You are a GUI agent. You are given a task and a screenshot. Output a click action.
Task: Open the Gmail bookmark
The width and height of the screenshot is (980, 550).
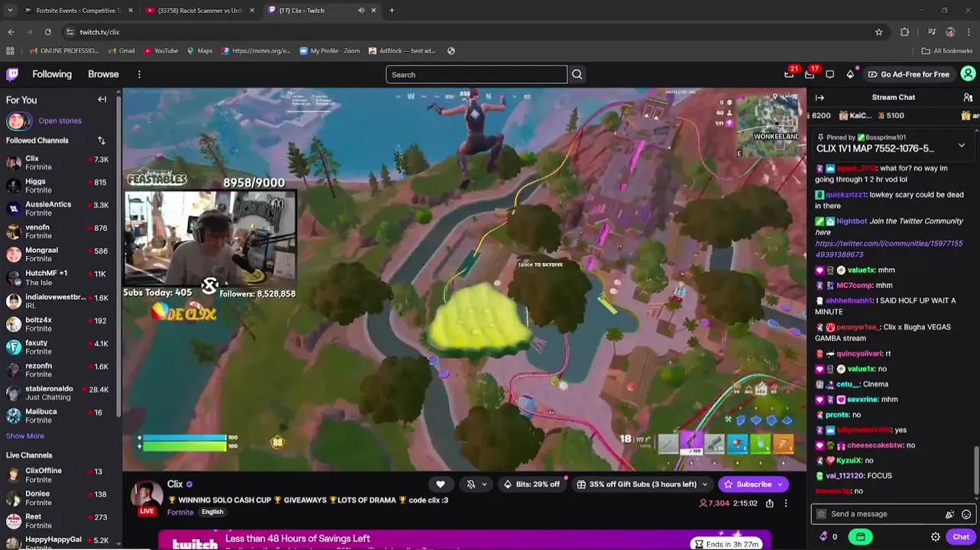click(121, 51)
